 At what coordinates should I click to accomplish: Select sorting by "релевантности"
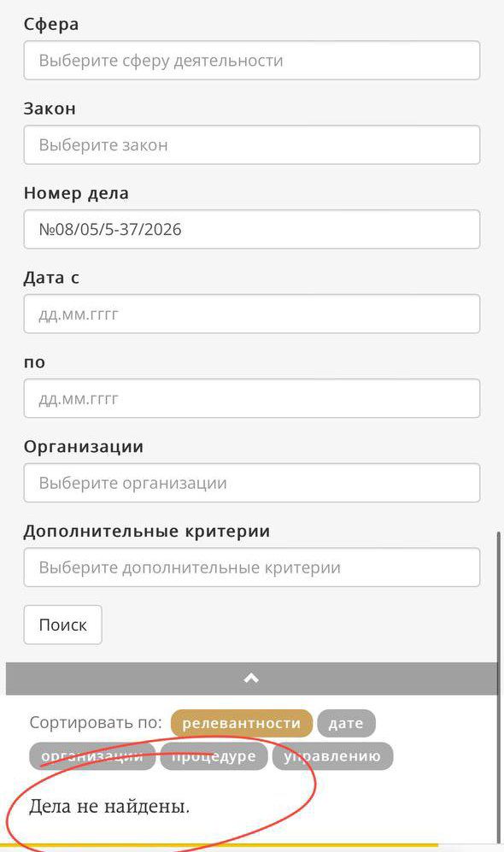pos(240,722)
